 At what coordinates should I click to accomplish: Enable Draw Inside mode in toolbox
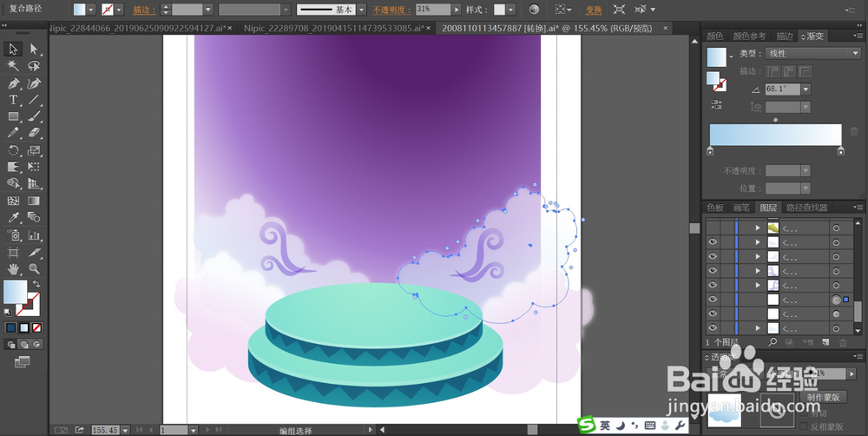pyautogui.click(x=36, y=345)
